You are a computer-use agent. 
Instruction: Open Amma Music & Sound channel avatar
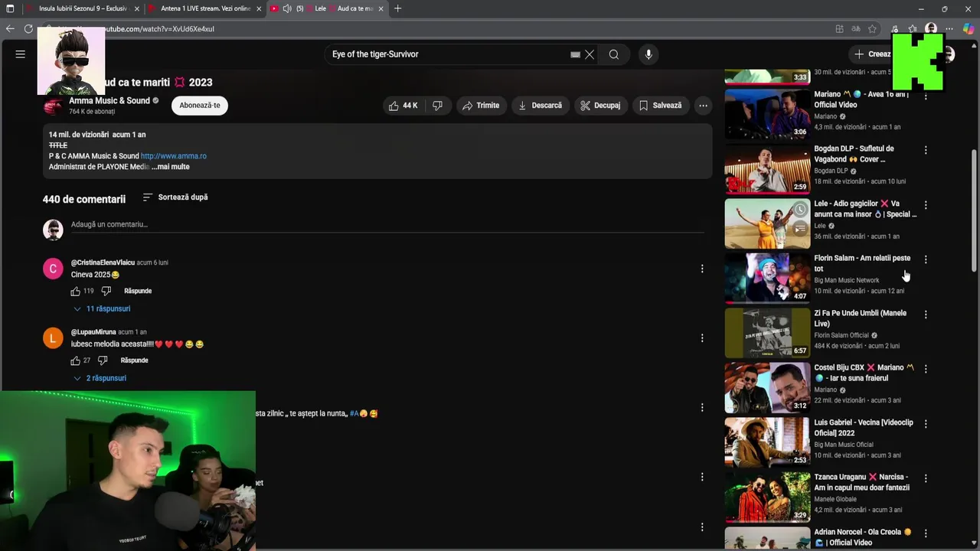coord(53,106)
